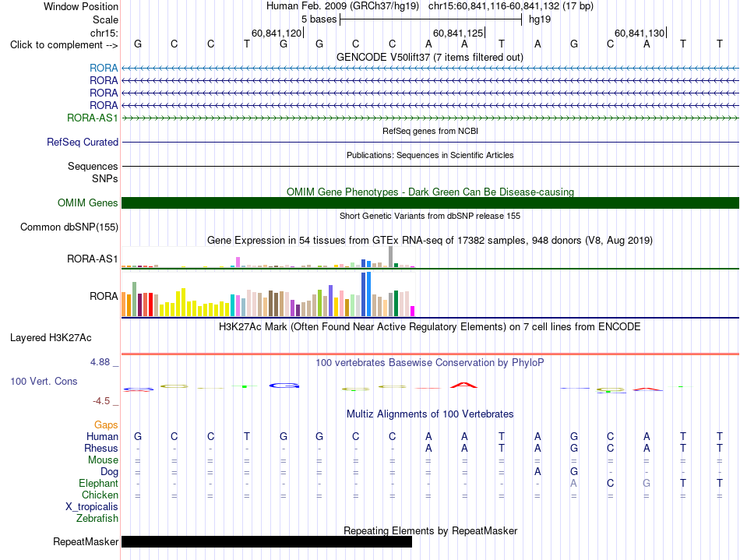Screen dimensions: 740x560
Task: Click the dark green OMIM Genes bar
Action: click(430, 203)
